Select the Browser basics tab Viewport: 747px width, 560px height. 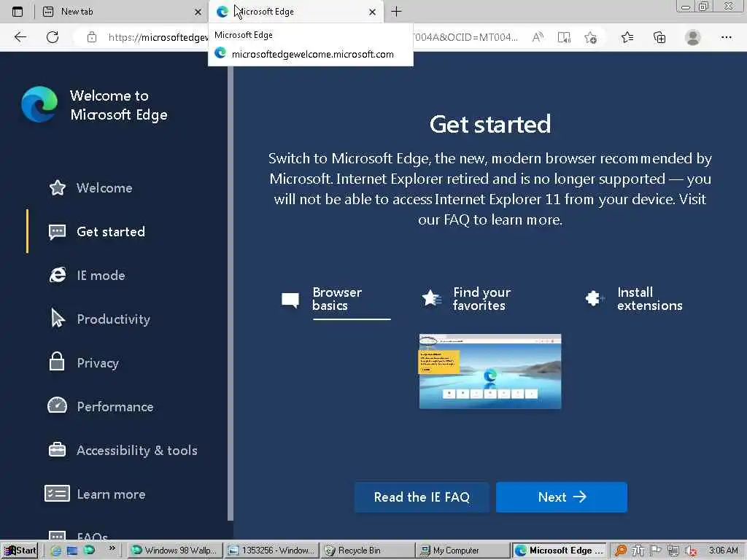tap(337, 299)
